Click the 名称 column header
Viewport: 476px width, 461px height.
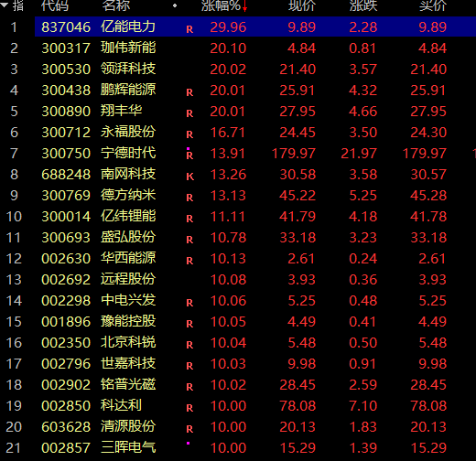(116, 5)
